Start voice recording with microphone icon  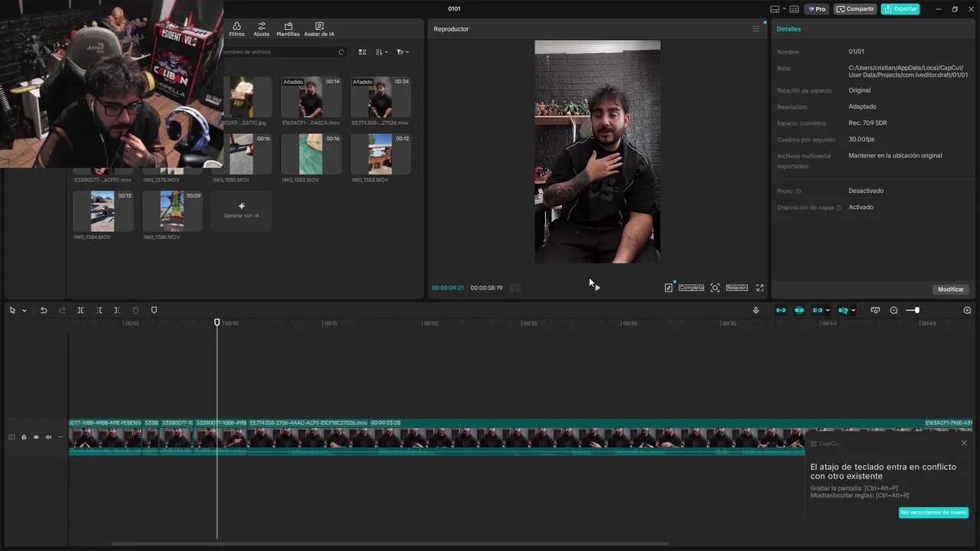tap(756, 310)
